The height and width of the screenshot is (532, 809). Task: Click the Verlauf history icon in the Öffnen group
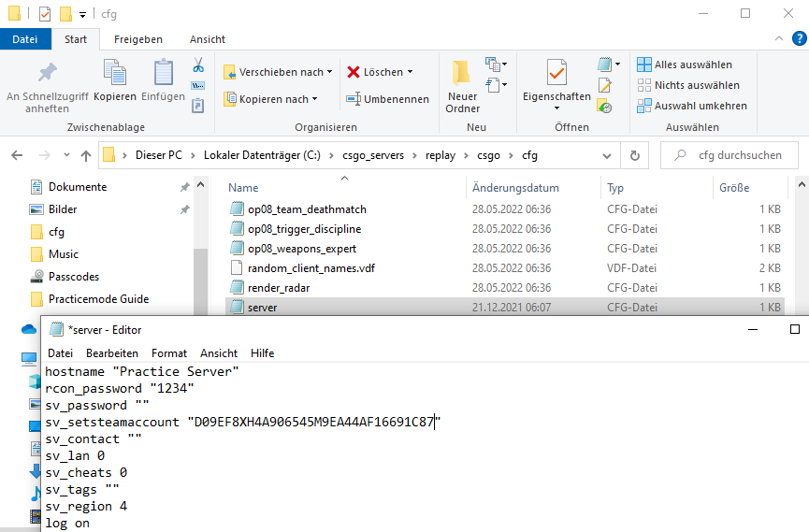click(x=605, y=106)
